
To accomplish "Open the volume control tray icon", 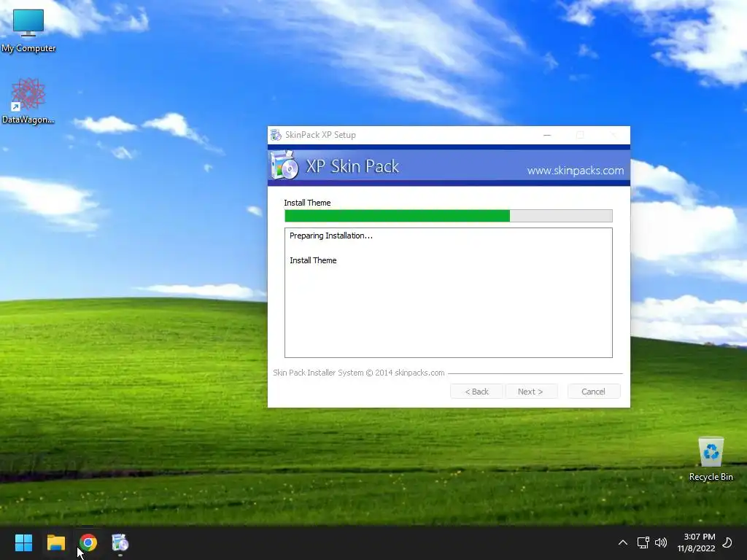I will pos(661,542).
